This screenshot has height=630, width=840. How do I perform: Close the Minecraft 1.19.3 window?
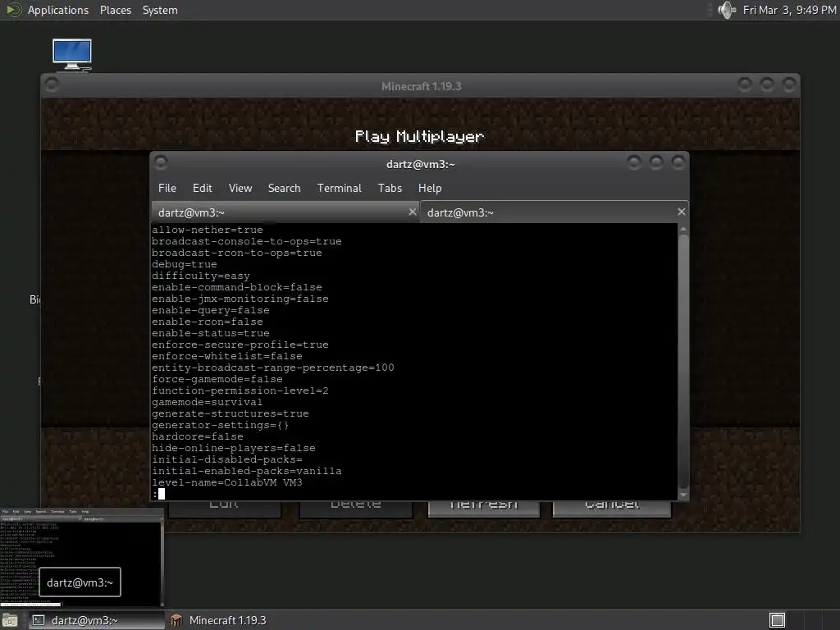click(x=788, y=84)
